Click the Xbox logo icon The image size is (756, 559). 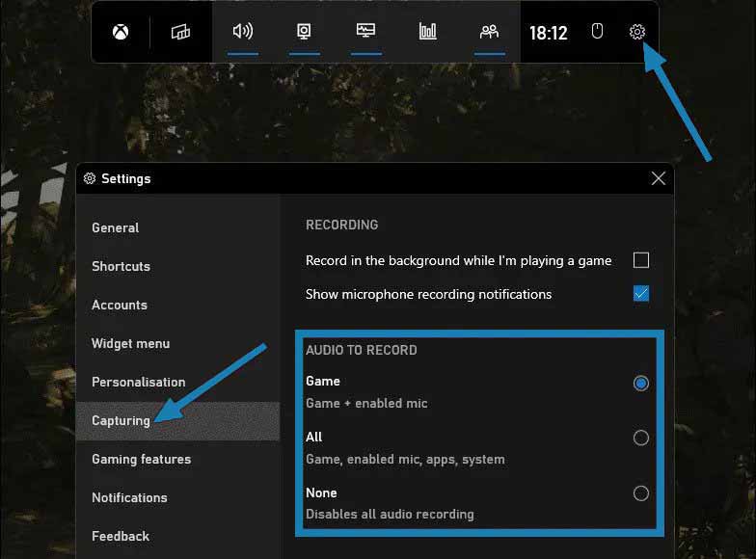[x=120, y=33]
